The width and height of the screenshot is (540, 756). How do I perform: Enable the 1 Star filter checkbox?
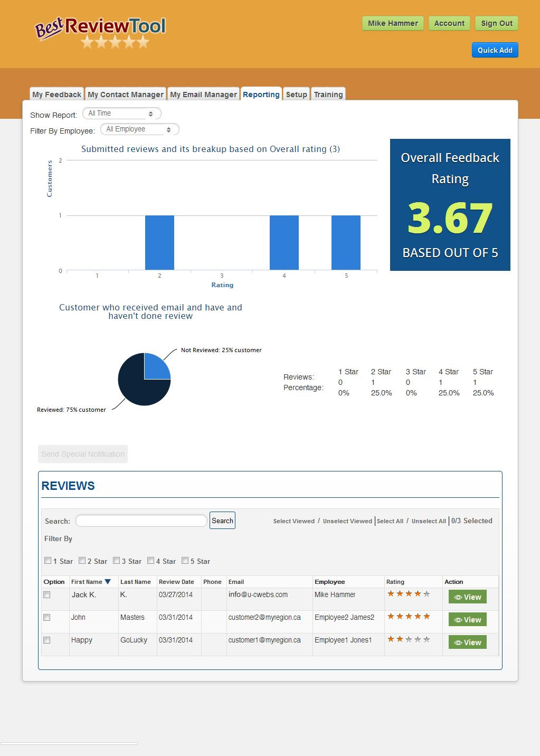click(x=48, y=561)
